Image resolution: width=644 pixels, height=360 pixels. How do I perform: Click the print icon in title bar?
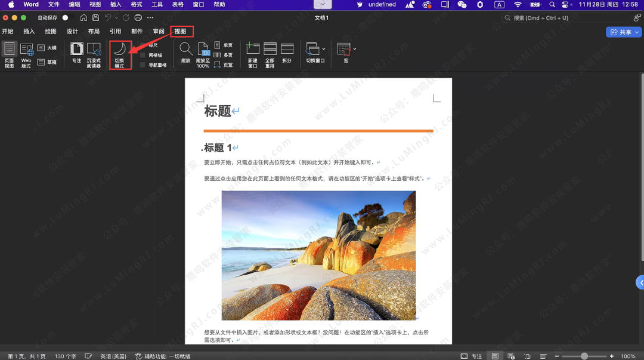138,18
